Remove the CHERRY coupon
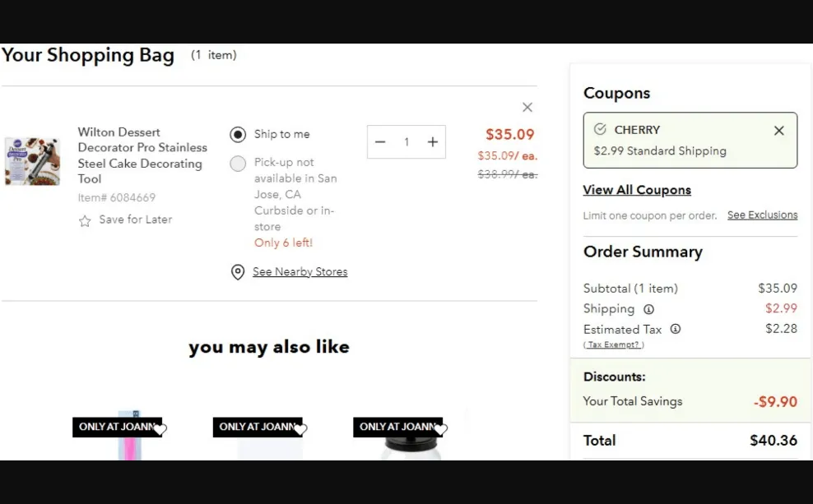 (x=778, y=131)
